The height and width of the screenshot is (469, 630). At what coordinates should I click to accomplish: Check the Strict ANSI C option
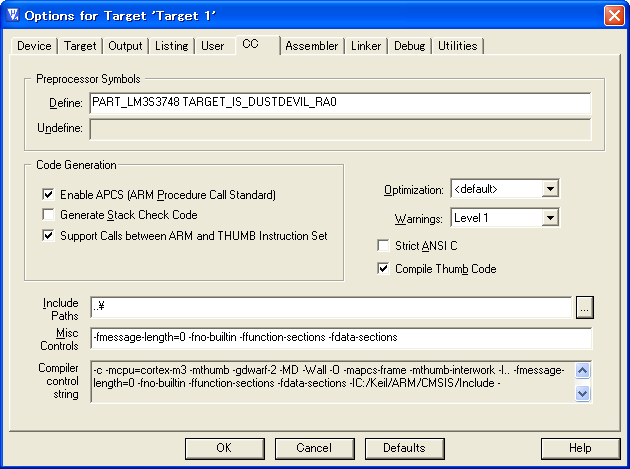383,246
